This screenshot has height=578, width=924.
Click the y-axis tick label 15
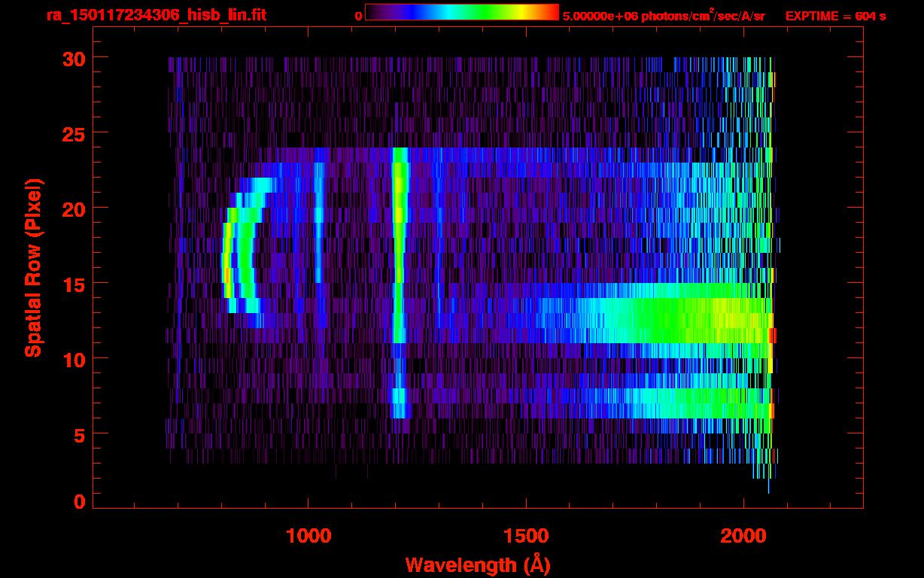pyautogui.click(x=74, y=284)
